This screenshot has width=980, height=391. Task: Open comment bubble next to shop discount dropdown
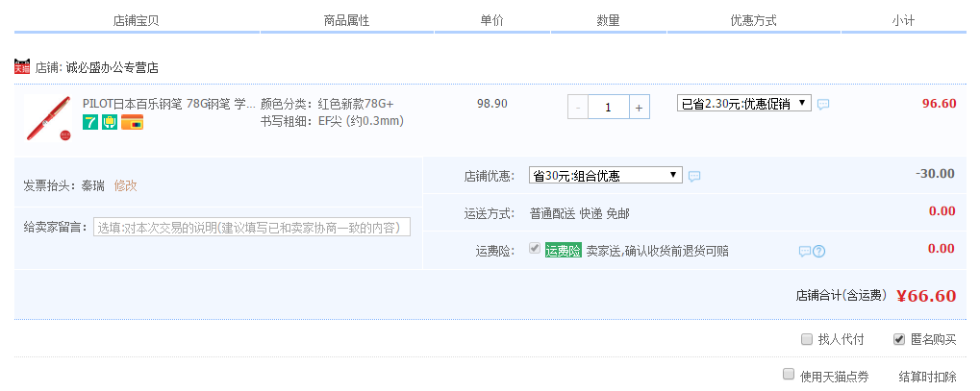[694, 177]
